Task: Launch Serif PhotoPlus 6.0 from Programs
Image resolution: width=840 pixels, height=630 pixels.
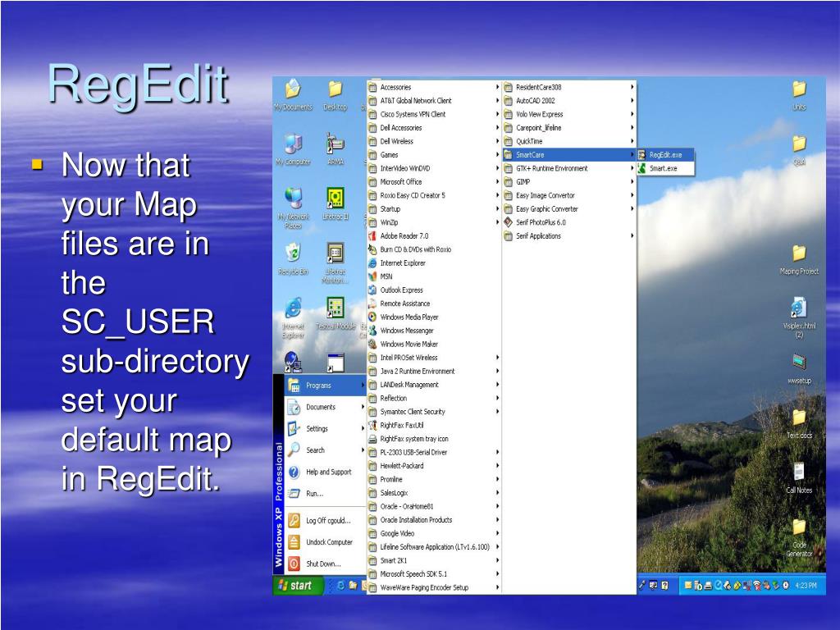Action: (x=569, y=222)
